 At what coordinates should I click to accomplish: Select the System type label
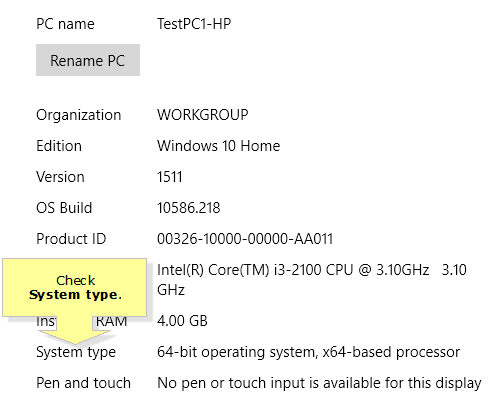click(76, 353)
